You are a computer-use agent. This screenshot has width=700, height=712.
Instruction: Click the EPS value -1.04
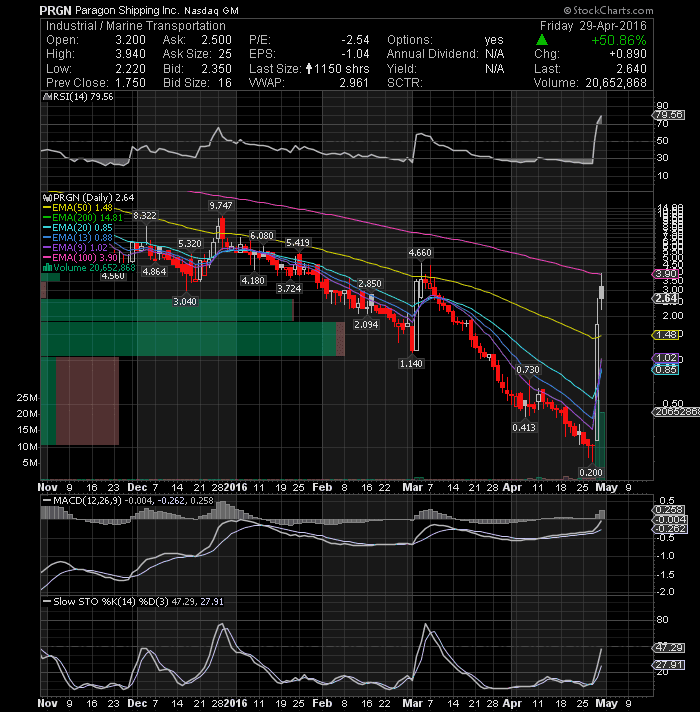click(x=355, y=54)
